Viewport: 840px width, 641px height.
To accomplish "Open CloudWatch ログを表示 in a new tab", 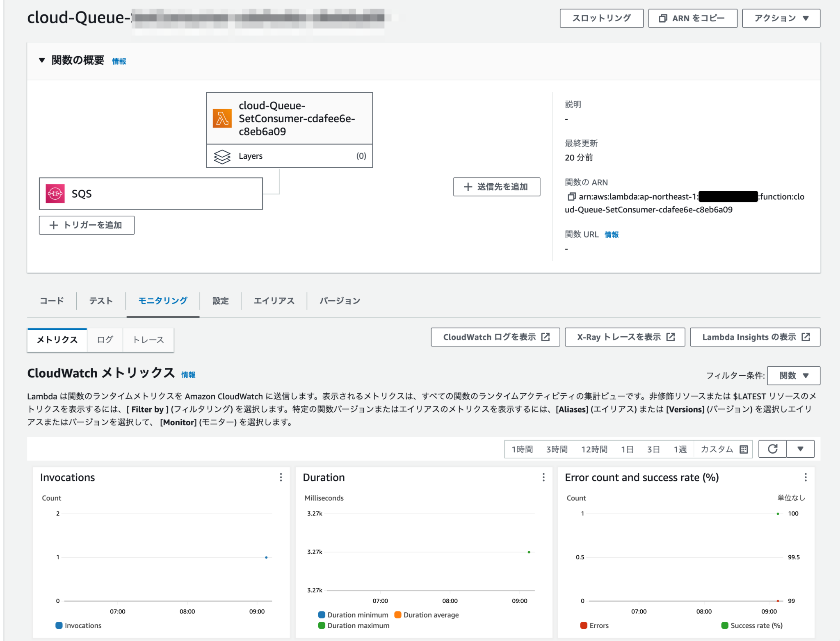I will 495,337.
